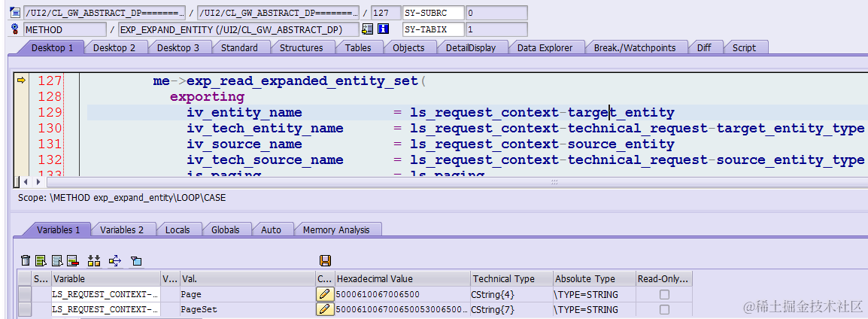Click the yellow current-line arrow at line 127

pos(21,81)
